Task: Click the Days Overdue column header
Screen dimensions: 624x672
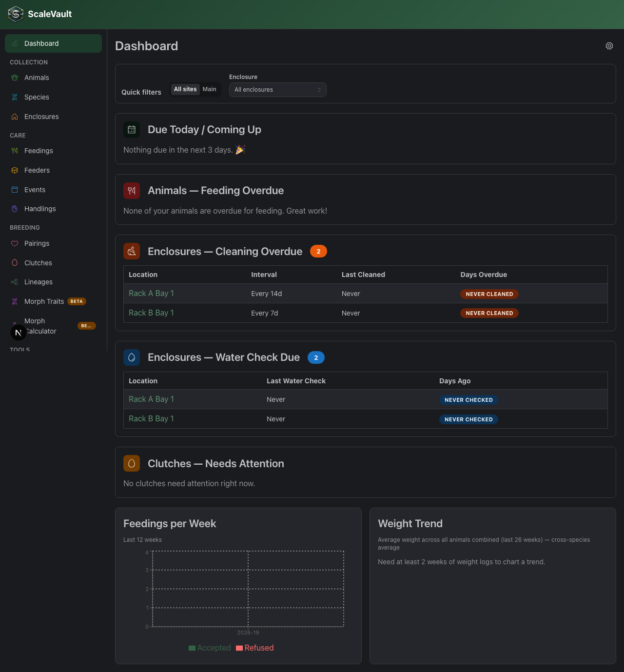Action: coord(484,275)
